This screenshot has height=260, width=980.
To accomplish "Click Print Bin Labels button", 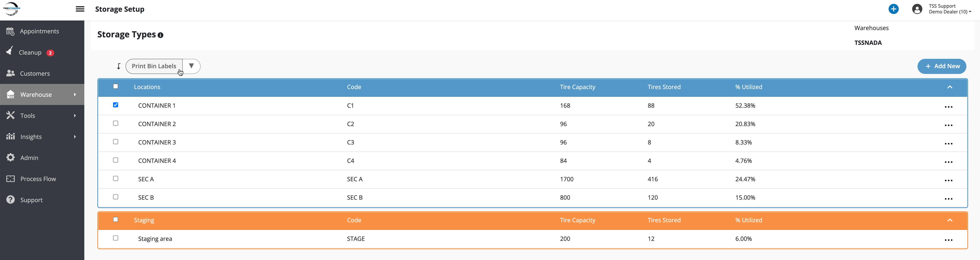I will (154, 66).
